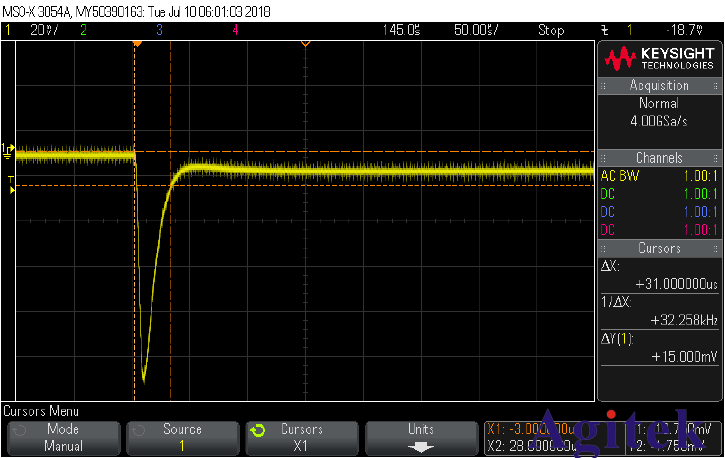The image size is (725, 458).
Task: Toggle the channel 2 green indicator
Action: [x=83, y=31]
